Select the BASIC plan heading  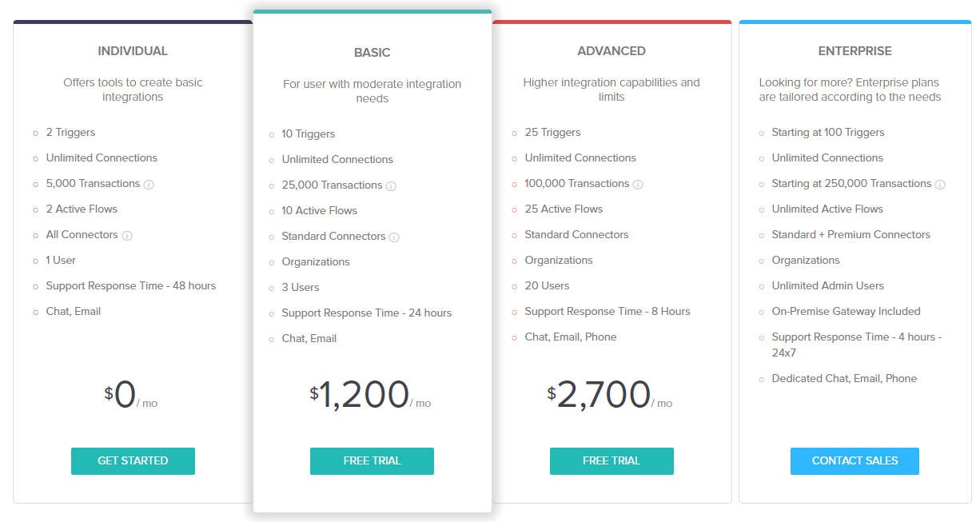click(372, 52)
